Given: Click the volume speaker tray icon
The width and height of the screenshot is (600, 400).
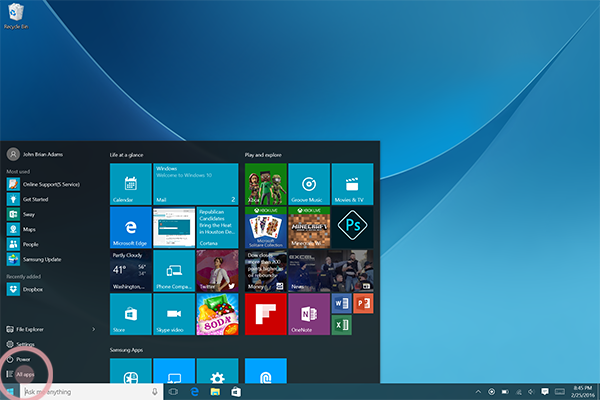Looking at the screenshot, I should (531, 392).
